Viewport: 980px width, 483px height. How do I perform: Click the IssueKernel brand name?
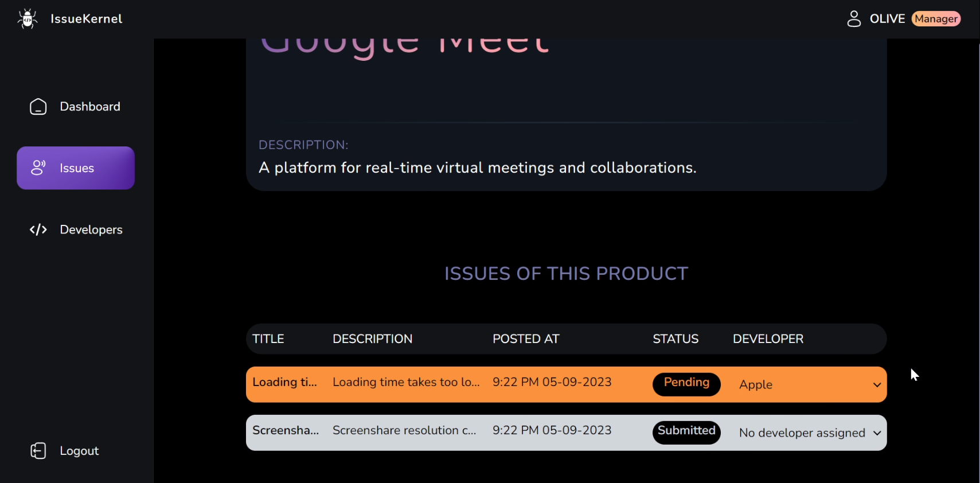click(87, 19)
